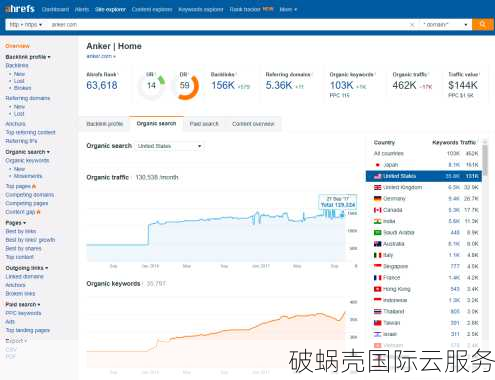Click the Overview link in sidebar
The image size is (495, 380).
point(17,46)
